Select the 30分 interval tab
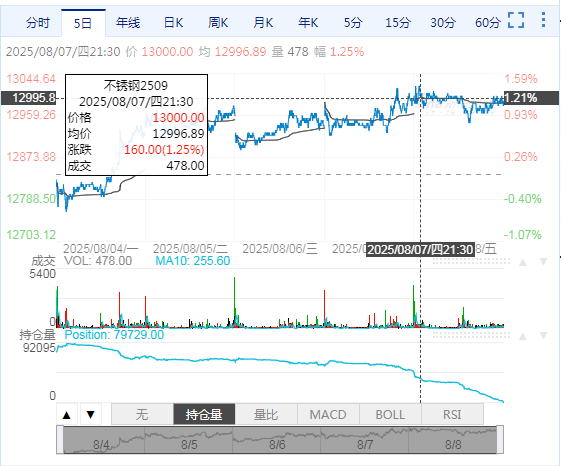The image size is (561, 466). pyautogui.click(x=443, y=23)
